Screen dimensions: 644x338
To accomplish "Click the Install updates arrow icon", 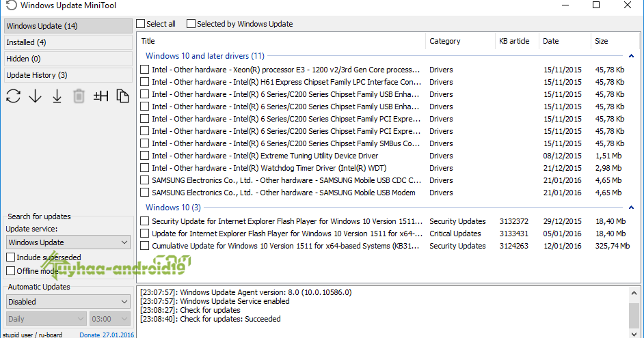I will point(57,96).
